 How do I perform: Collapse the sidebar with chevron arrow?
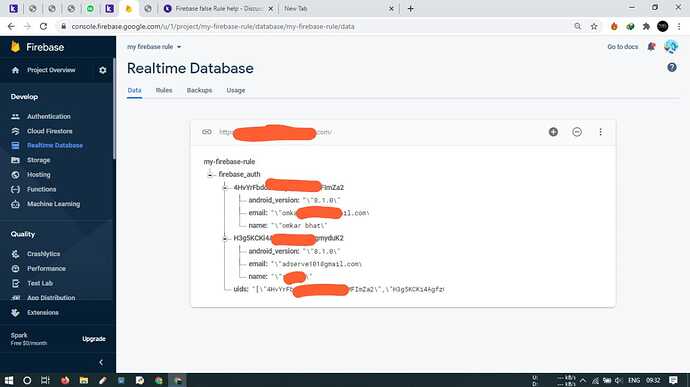[x=101, y=362]
